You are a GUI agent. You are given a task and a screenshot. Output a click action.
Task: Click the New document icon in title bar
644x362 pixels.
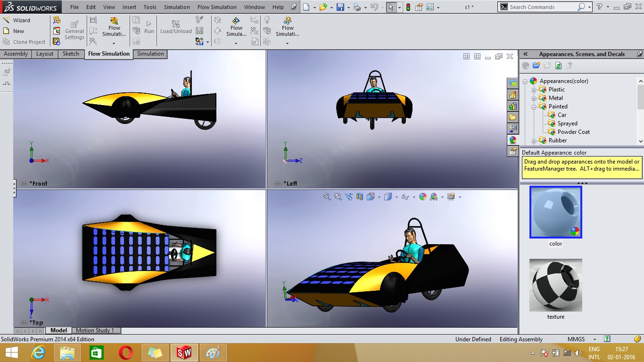click(306, 7)
